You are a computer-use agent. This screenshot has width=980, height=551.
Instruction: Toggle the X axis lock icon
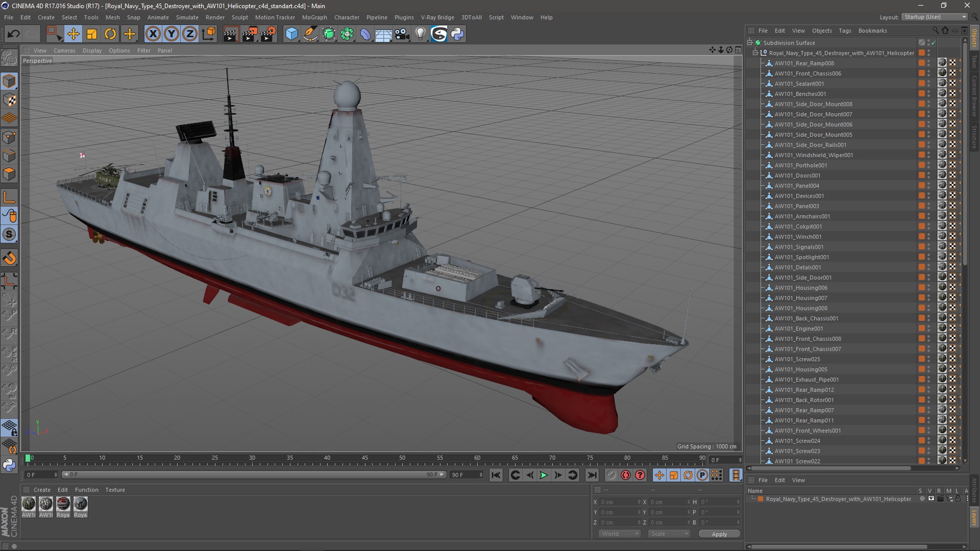(x=153, y=34)
